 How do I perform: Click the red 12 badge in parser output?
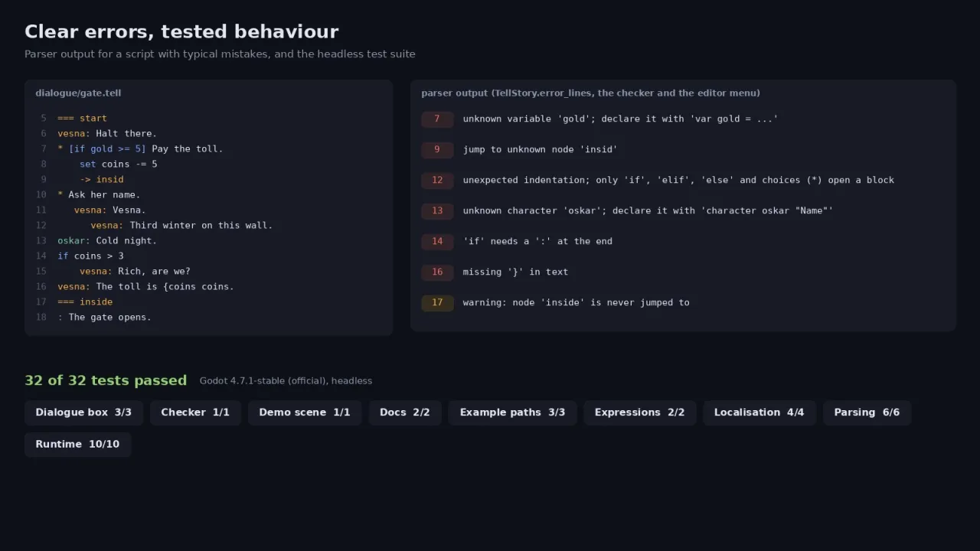point(437,180)
